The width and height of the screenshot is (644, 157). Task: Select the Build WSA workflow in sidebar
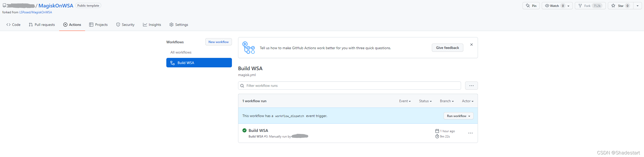coord(199,63)
